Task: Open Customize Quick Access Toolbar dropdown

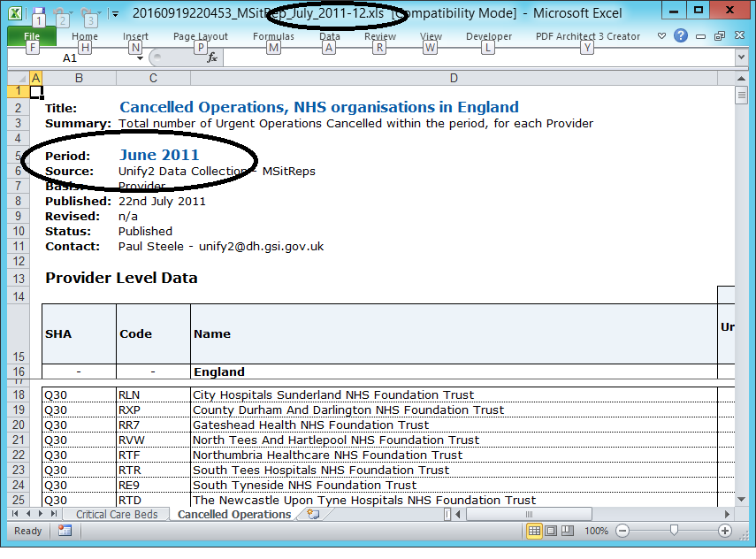Action: point(115,13)
